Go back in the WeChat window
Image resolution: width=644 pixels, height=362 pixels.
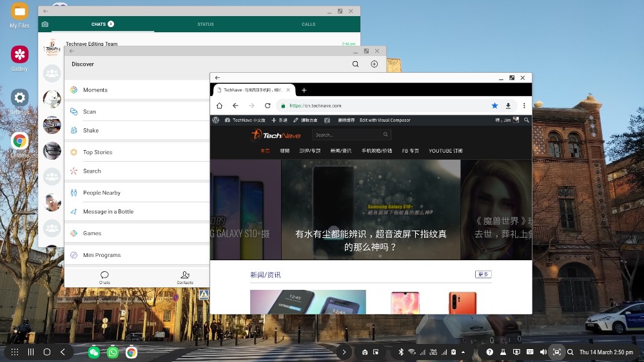click(72, 51)
